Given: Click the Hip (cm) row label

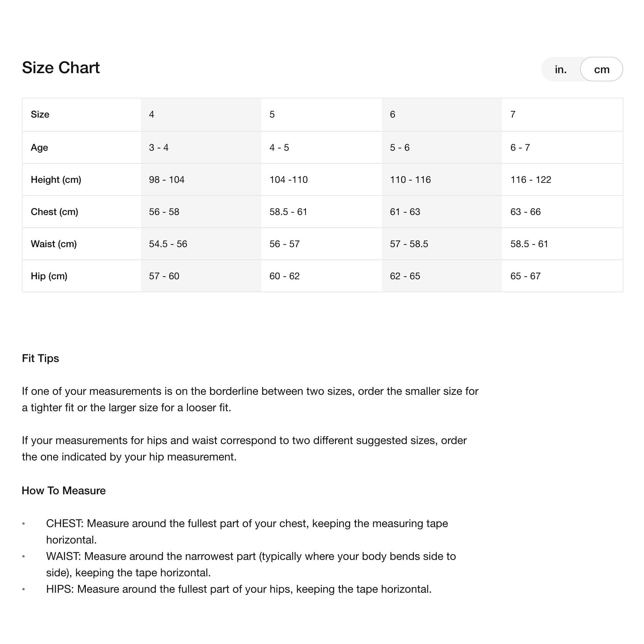Looking at the screenshot, I should [x=49, y=276].
